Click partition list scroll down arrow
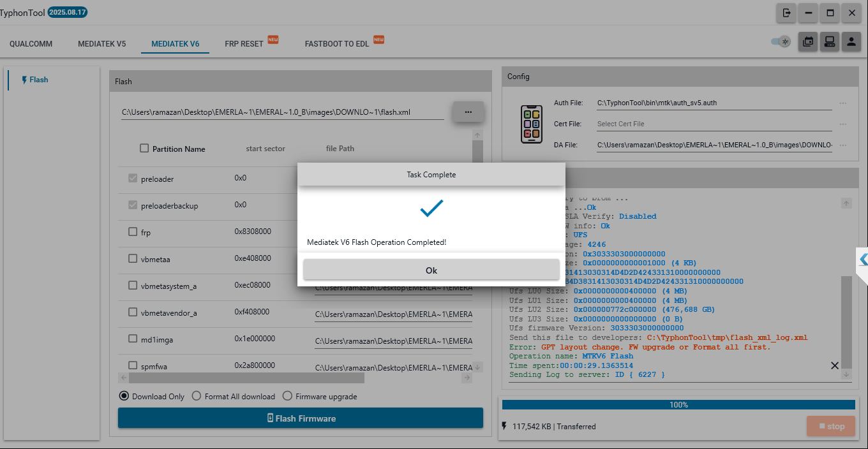The height and width of the screenshot is (449, 868). (x=477, y=367)
